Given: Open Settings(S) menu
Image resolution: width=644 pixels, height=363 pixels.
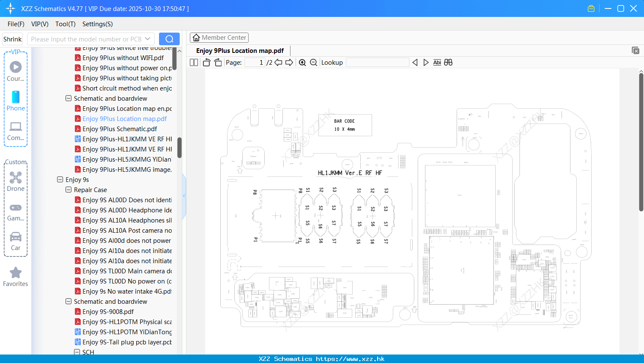Looking at the screenshot, I should 98,24.
